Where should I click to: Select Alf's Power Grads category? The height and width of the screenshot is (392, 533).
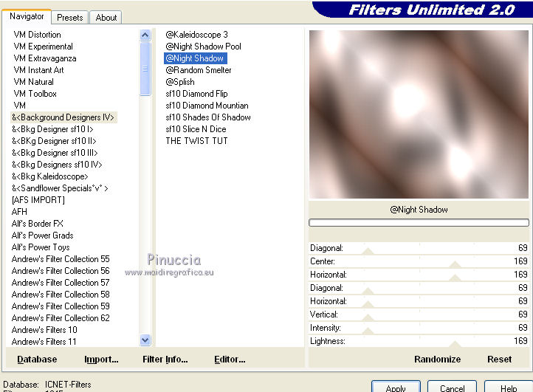[x=43, y=235]
